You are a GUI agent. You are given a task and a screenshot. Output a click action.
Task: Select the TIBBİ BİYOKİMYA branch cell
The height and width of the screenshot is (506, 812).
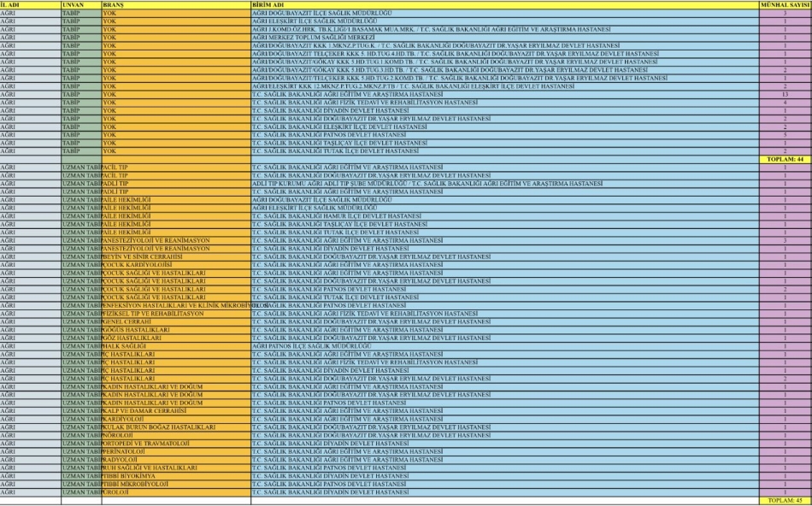click(176, 476)
